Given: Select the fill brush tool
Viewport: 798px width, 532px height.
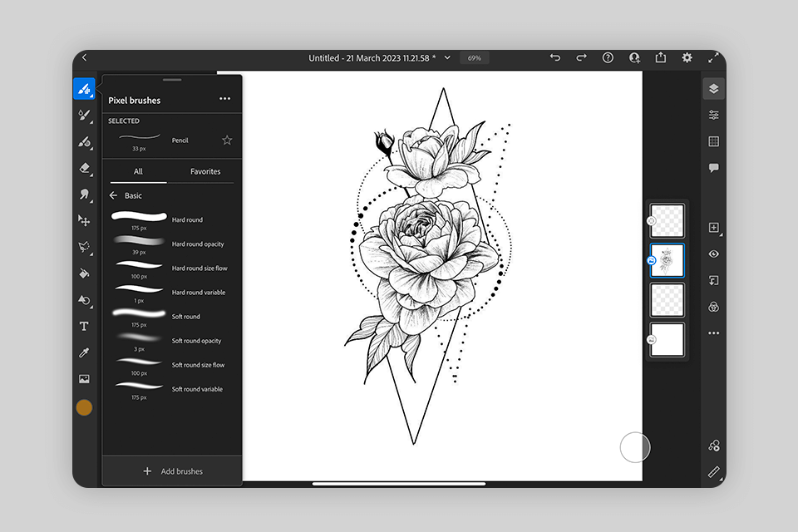Looking at the screenshot, I should tap(84, 142).
